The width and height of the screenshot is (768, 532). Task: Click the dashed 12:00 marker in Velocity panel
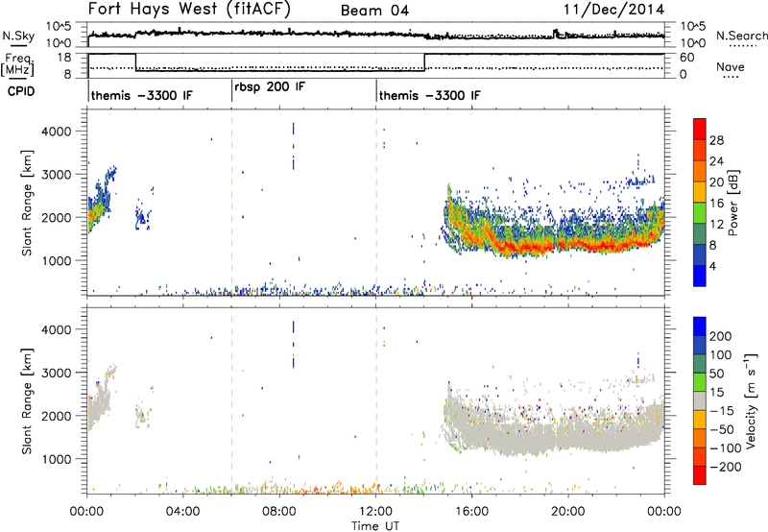pos(376,400)
